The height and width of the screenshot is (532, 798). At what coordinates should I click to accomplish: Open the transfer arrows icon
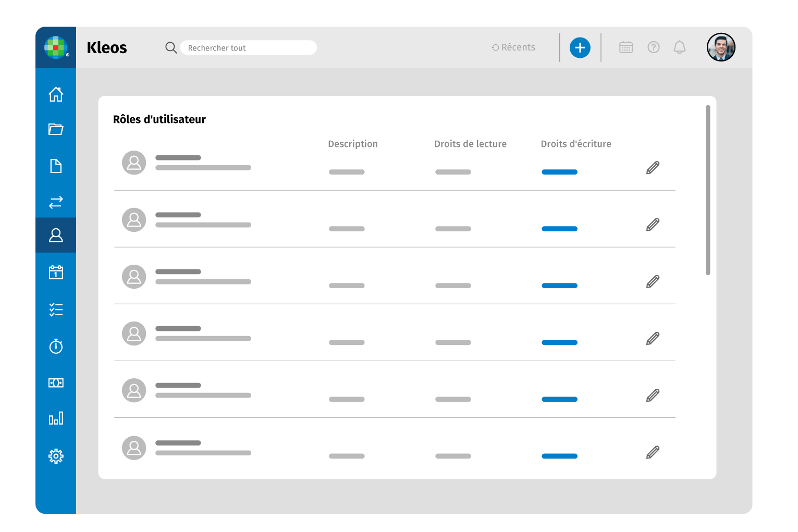tap(56, 202)
